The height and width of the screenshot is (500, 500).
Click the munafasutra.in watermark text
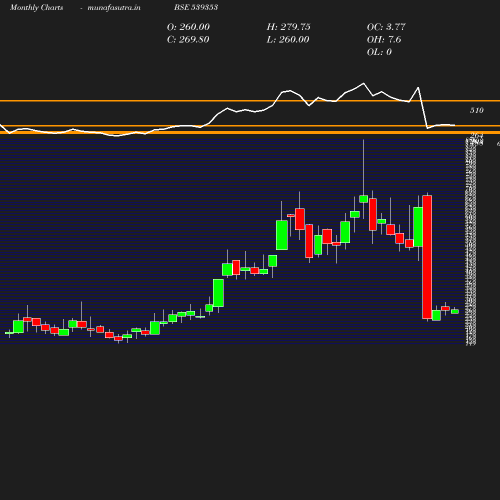tap(114, 8)
